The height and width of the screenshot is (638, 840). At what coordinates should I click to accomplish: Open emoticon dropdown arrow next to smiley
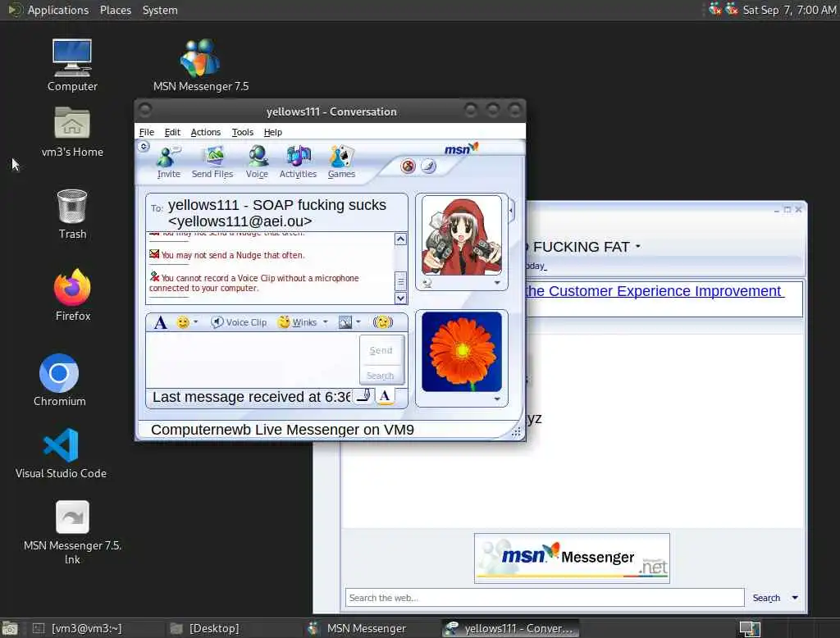(195, 322)
